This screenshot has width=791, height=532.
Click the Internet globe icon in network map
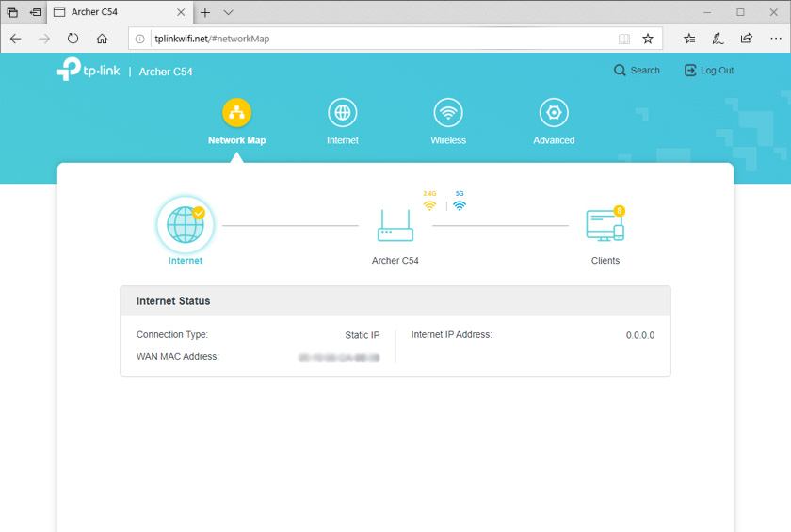coord(185,225)
